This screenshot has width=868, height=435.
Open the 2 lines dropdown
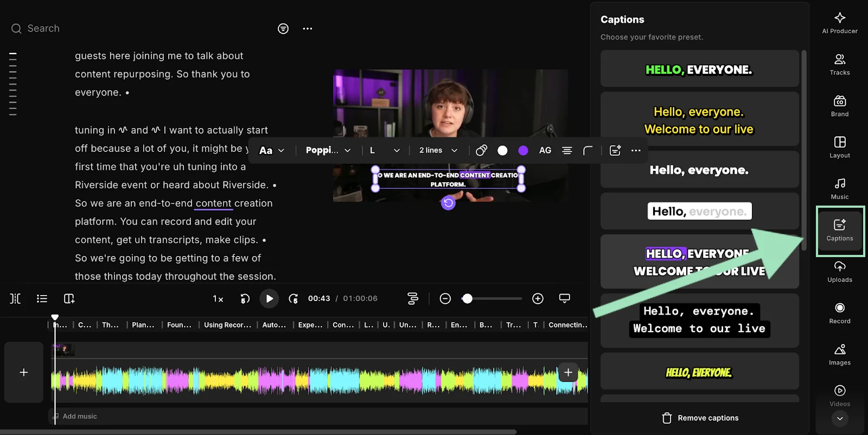point(438,150)
